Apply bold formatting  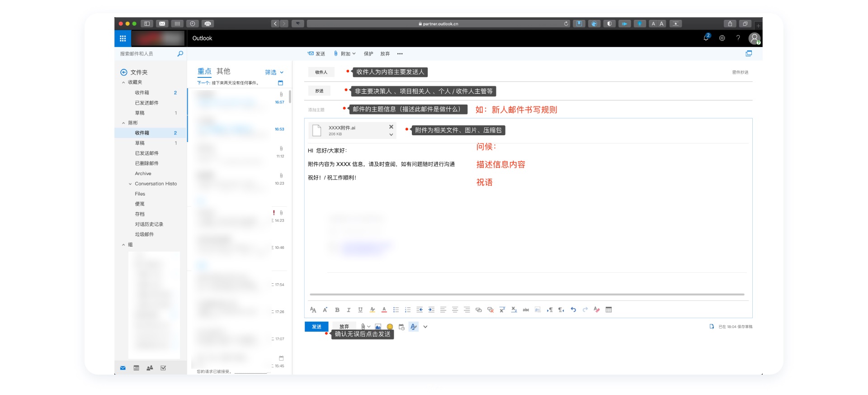(x=337, y=310)
